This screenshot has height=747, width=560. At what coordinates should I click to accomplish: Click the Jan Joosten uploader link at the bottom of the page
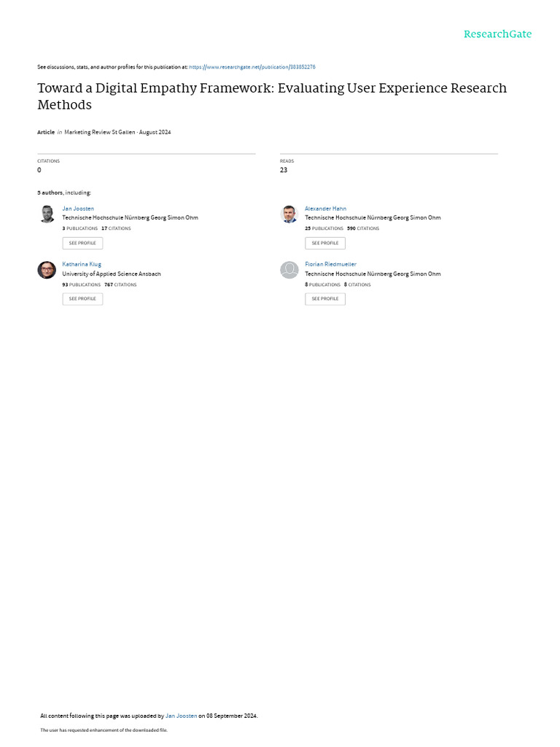click(x=181, y=716)
